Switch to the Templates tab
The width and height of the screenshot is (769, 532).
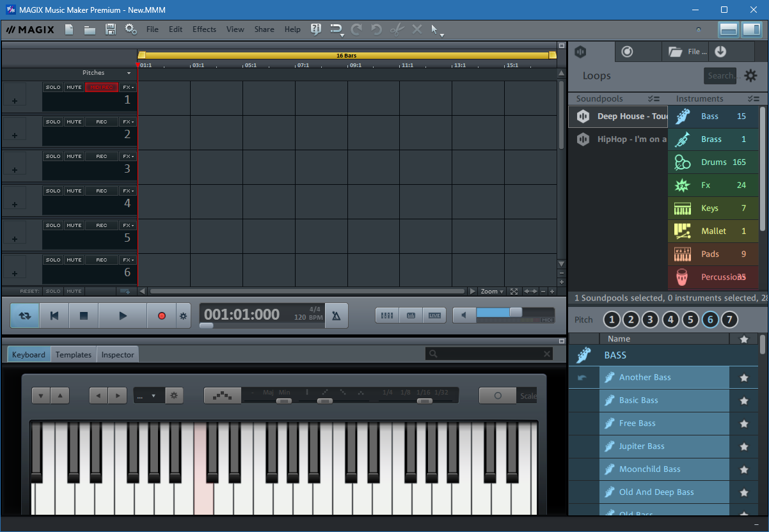tap(74, 354)
